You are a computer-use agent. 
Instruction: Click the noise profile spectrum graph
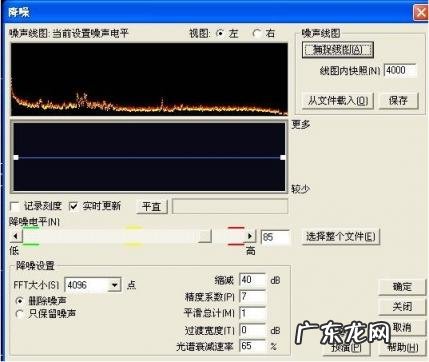point(149,79)
